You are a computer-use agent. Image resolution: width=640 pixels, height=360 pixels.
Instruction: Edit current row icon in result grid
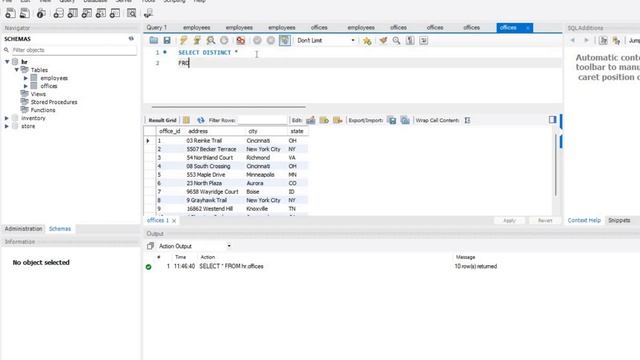click(311, 120)
